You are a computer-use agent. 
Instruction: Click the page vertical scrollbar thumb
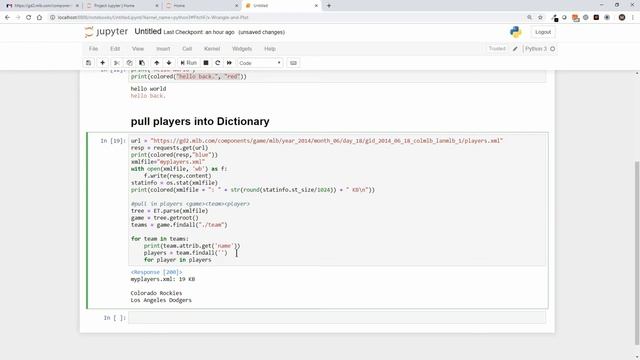[637, 253]
